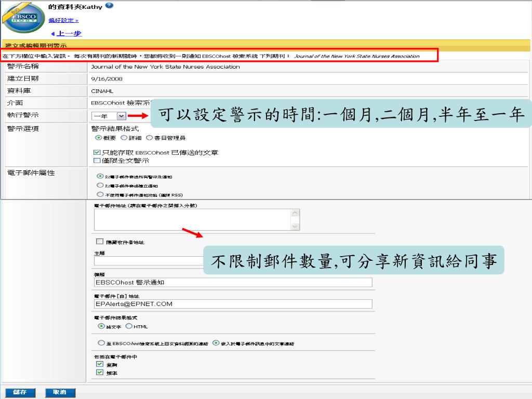Tick the hide recipient addresses checkbox

coord(99,241)
